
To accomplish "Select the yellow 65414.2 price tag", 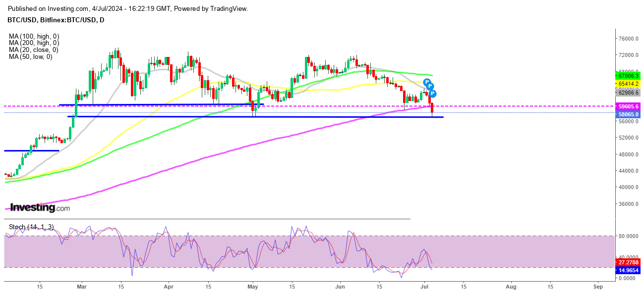I will coord(629,84).
